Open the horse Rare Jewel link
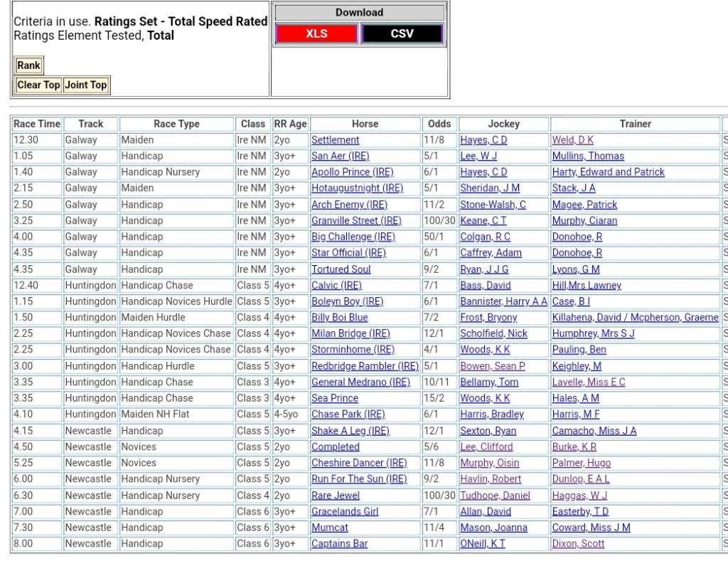The image size is (728, 563). pyautogui.click(x=336, y=495)
